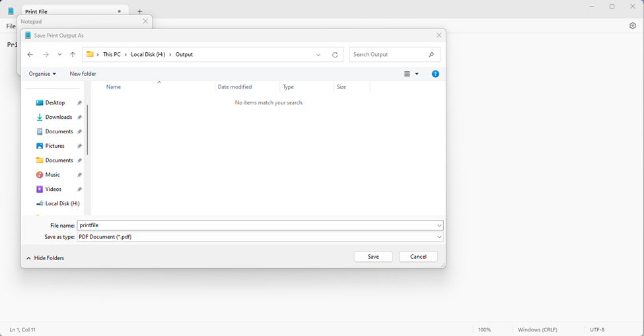Image resolution: width=644 pixels, height=336 pixels.
Task: Go back in Save dialog navigation
Action: click(x=30, y=55)
